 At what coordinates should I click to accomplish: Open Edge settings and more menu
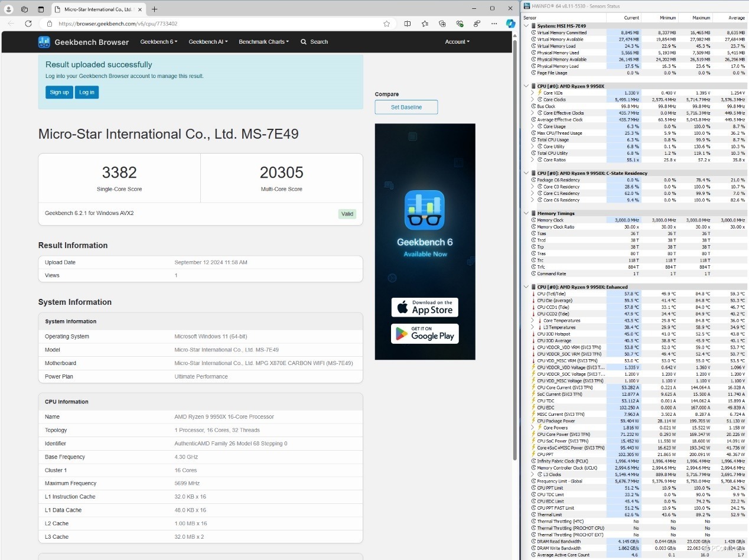point(494,24)
